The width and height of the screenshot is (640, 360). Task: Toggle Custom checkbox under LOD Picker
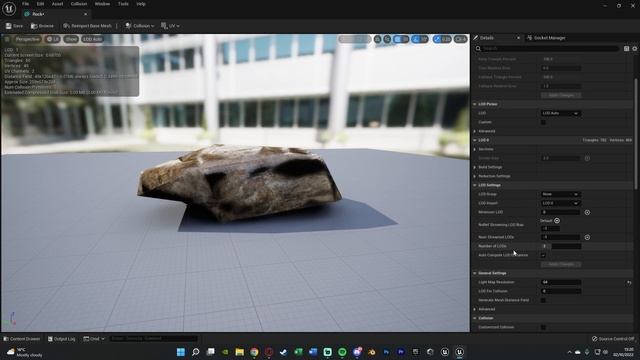pyautogui.click(x=543, y=122)
